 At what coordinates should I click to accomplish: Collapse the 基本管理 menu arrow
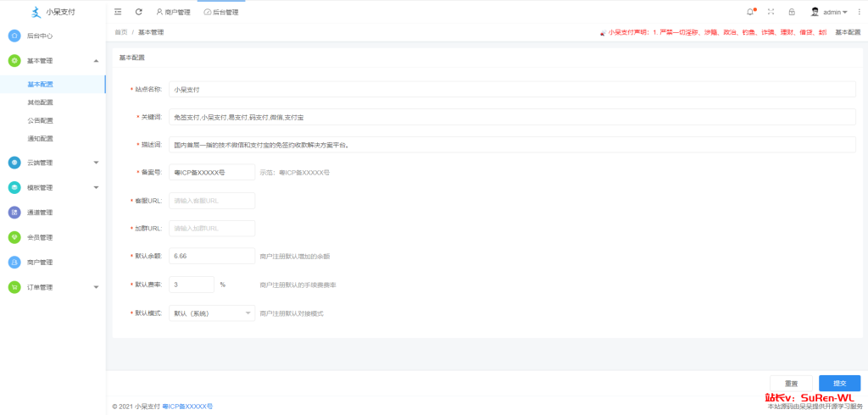pos(96,61)
